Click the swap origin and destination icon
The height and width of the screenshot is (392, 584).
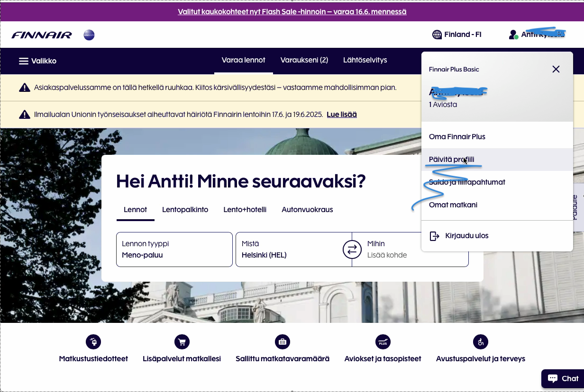352,249
